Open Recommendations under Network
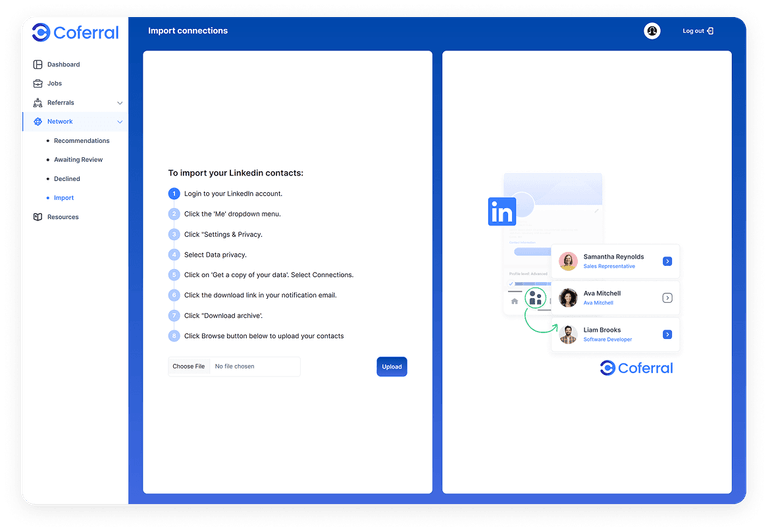 pyautogui.click(x=82, y=141)
